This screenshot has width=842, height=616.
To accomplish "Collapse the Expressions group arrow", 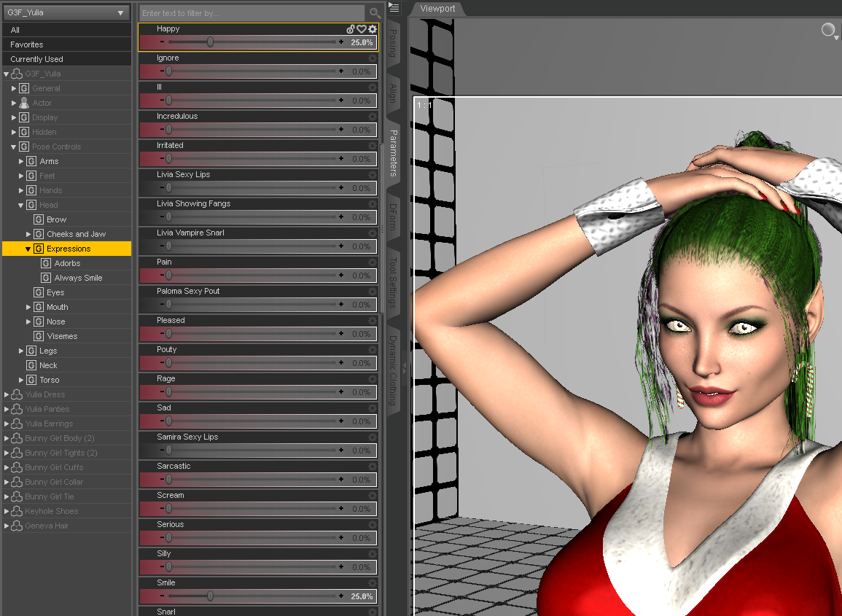I will coord(28,249).
